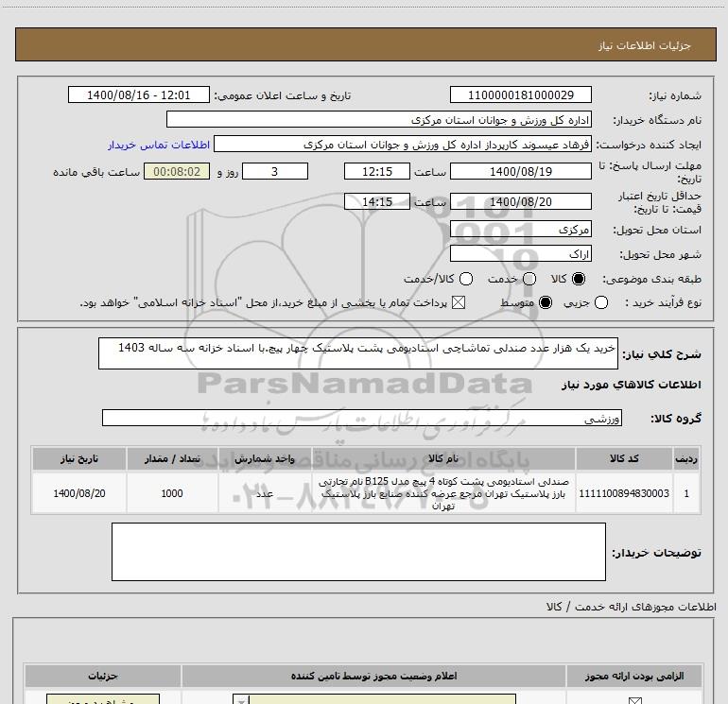The height and width of the screenshot is (704, 728).
Task: Click the تعداد / مقدار column header
Action: tap(172, 458)
